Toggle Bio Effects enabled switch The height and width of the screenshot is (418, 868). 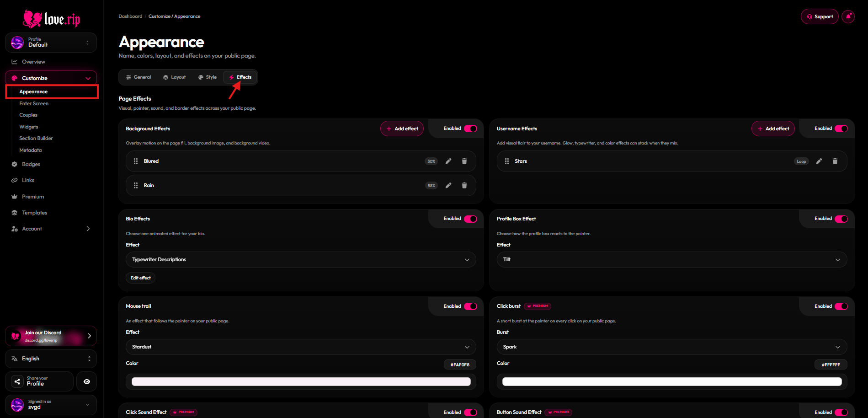[x=470, y=219]
